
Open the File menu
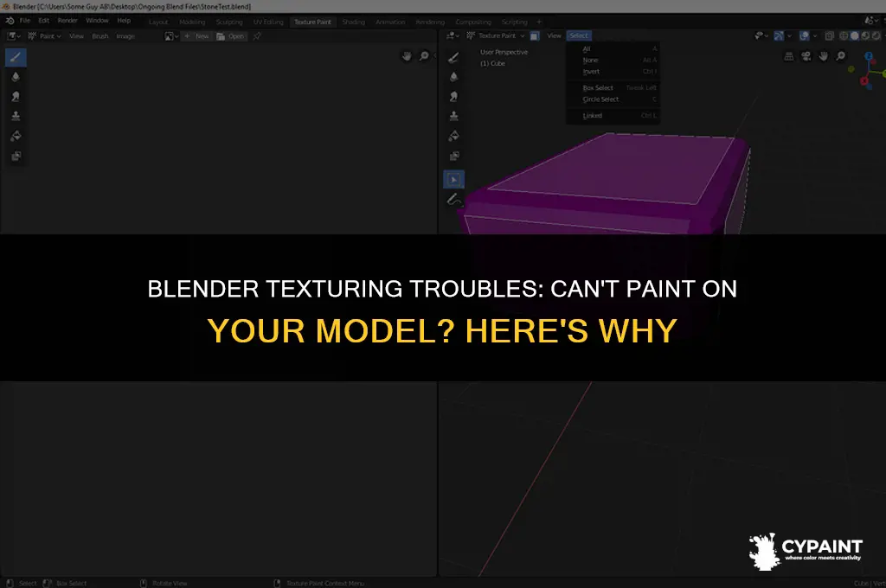click(x=25, y=21)
